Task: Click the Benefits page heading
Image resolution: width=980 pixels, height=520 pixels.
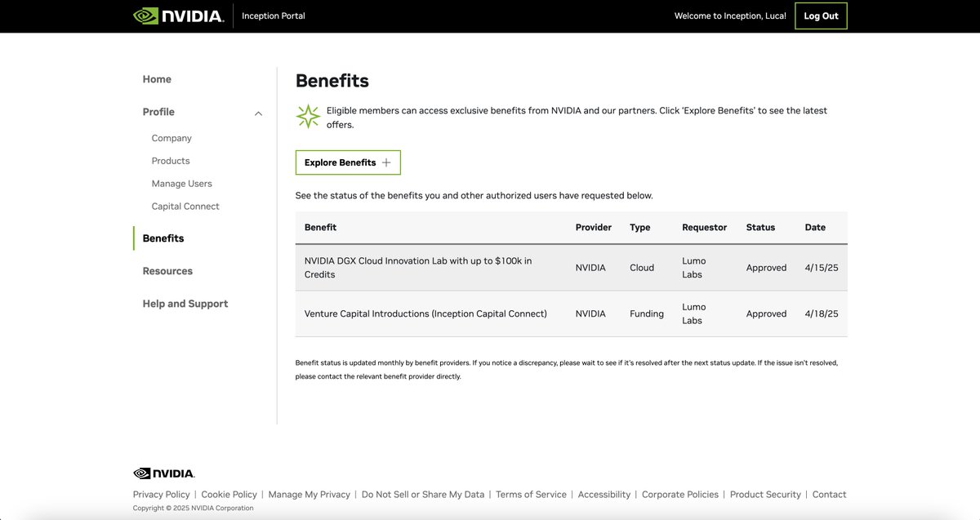Action: [x=332, y=81]
